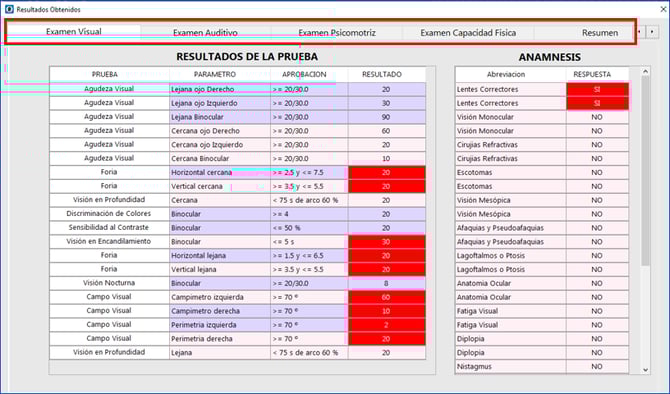The width and height of the screenshot is (670, 394).
Task: Click the red Visión en Encandilamiento result
Action: click(387, 242)
